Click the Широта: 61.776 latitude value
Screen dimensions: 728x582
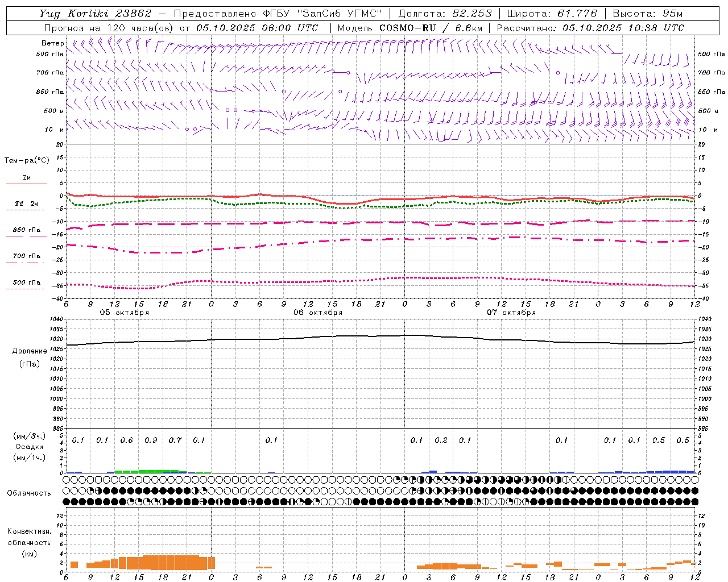[552, 14]
